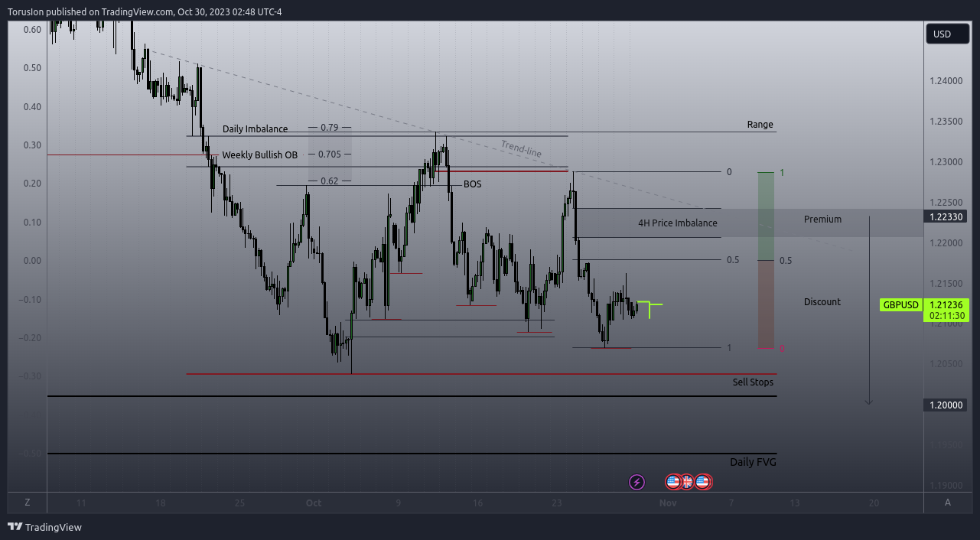Click the 02:11:30 countdown timer
The width and height of the screenshot is (980, 540).
click(x=946, y=315)
